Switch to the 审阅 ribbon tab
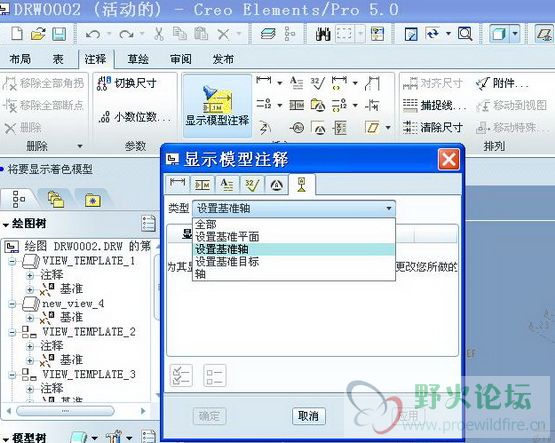The width and height of the screenshot is (555, 443). 181,59
